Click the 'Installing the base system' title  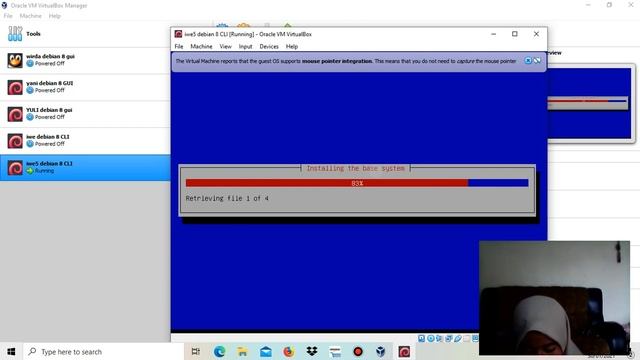tap(356, 168)
